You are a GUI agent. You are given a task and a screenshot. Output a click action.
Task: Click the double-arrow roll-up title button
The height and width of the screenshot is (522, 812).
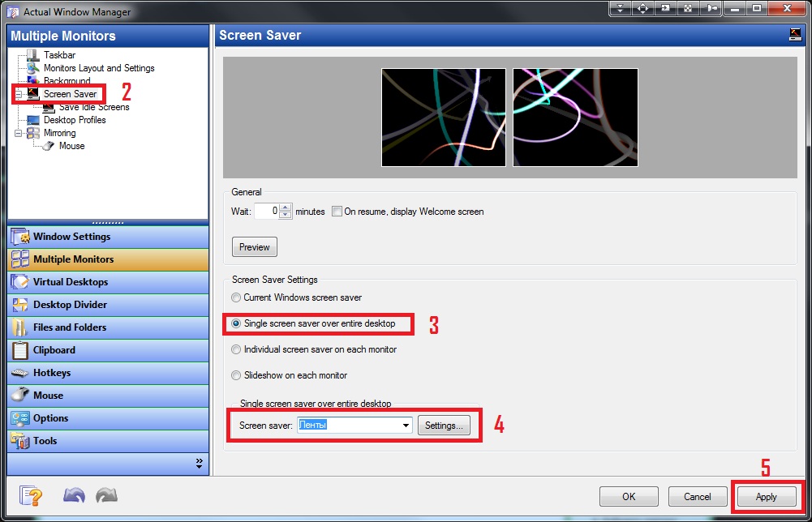click(621, 8)
